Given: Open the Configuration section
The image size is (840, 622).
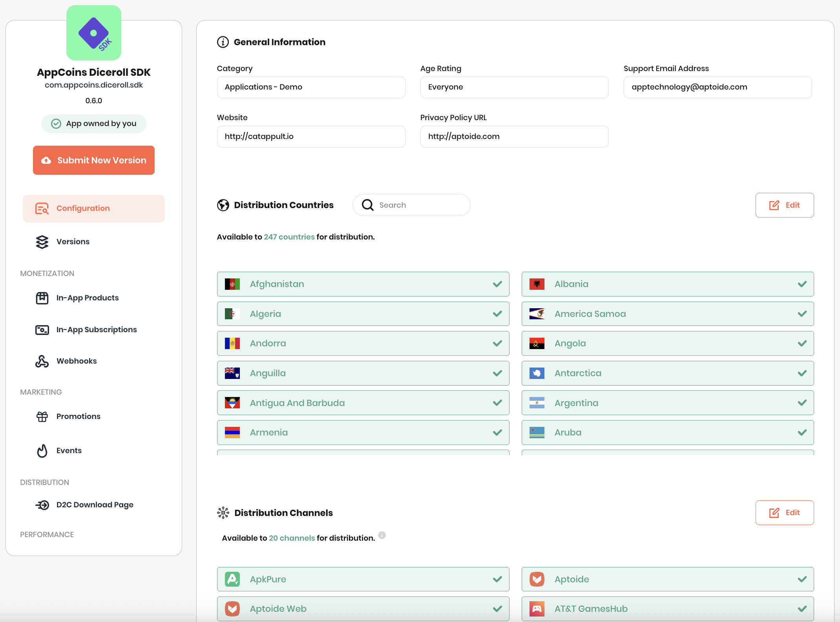Looking at the screenshot, I should [94, 209].
